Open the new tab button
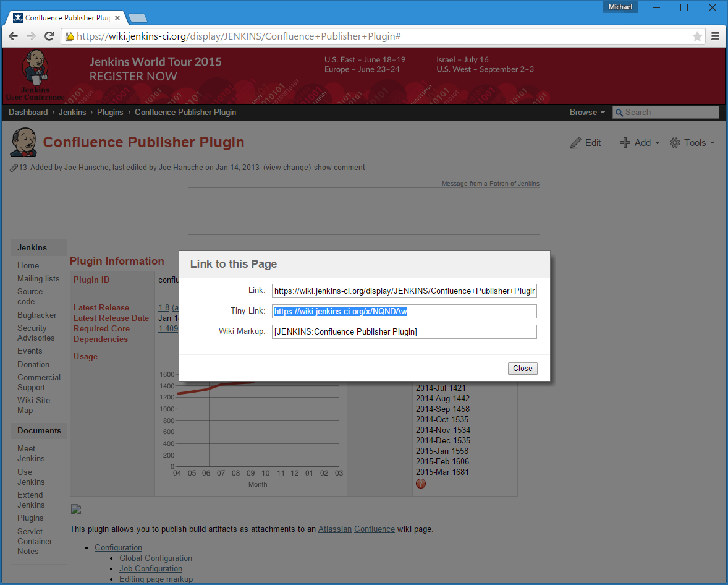This screenshot has width=728, height=585. 137,18
